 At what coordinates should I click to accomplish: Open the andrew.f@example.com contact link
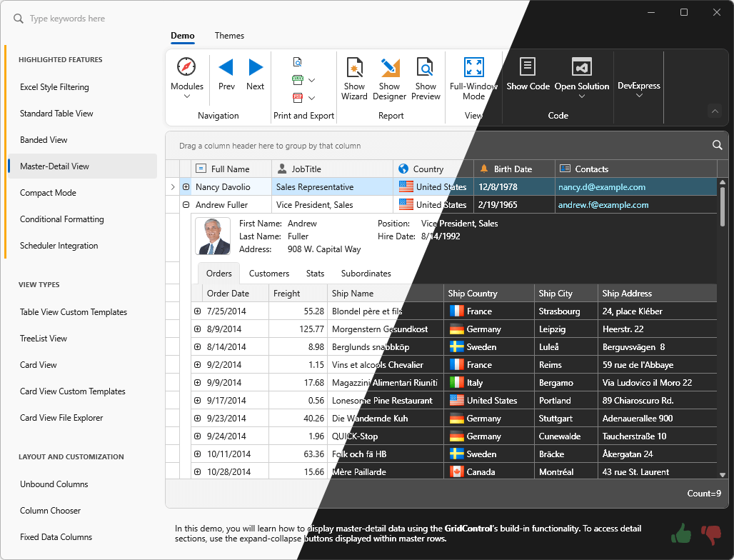pyautogui.click(x=603, y=204)
